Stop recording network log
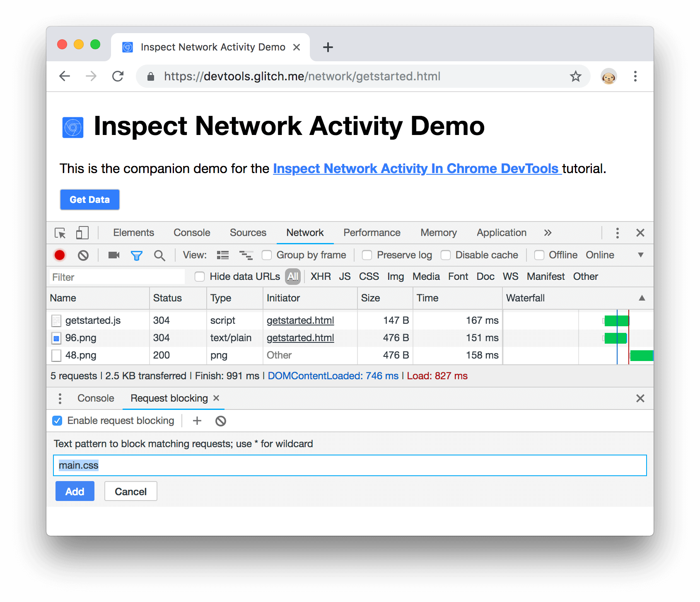The image size is (700, 602). coord(60,255)
